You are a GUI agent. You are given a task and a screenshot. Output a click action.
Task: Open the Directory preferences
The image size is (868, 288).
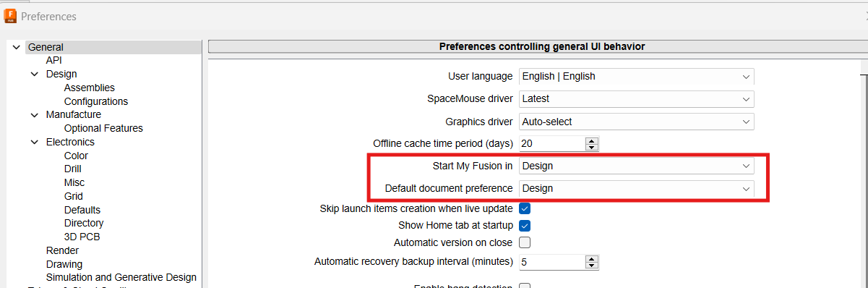click(84, 223)
